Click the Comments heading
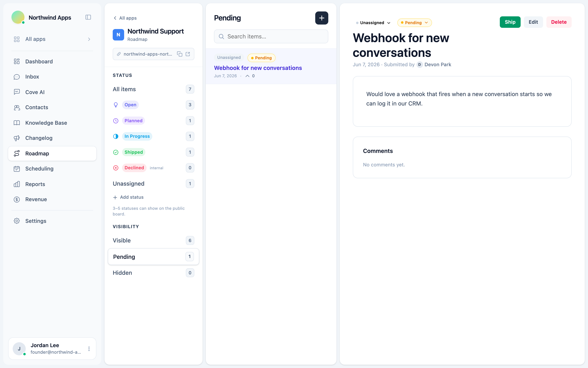Image resolution: width=588 pixels, height=368 pixels. tap(378, 151)
